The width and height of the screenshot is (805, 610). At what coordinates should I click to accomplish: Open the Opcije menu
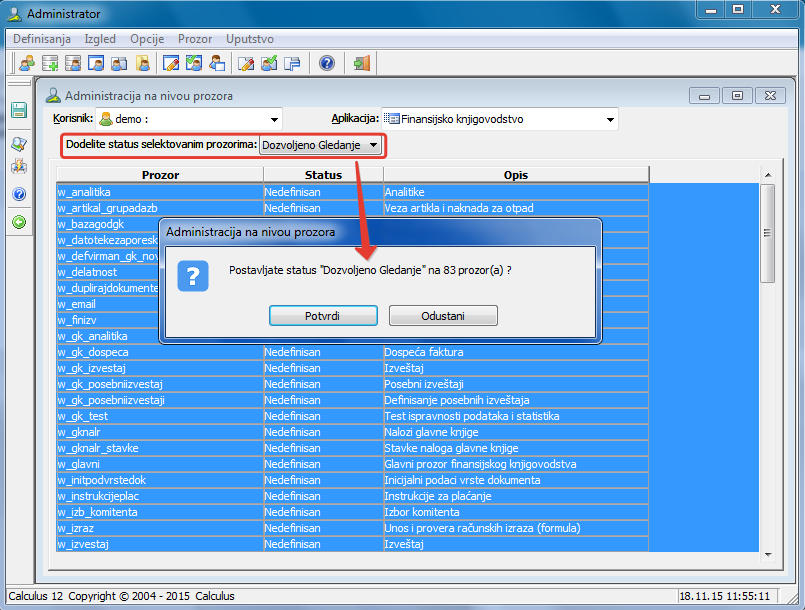[x=147, y=39]
